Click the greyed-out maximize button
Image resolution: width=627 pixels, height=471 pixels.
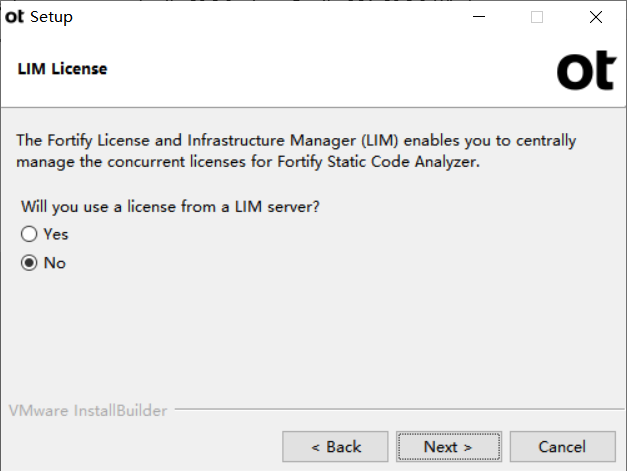pyautogui.click(x=537, y=17)
